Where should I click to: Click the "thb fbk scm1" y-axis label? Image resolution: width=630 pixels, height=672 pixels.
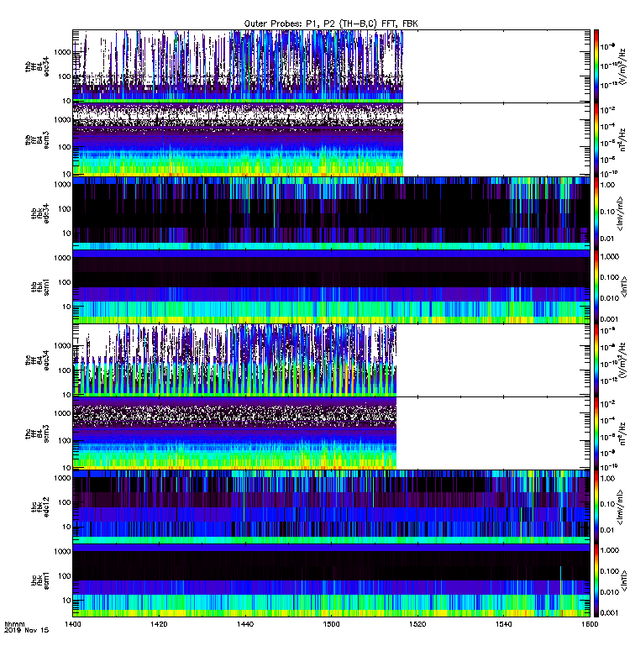(40, 286)
